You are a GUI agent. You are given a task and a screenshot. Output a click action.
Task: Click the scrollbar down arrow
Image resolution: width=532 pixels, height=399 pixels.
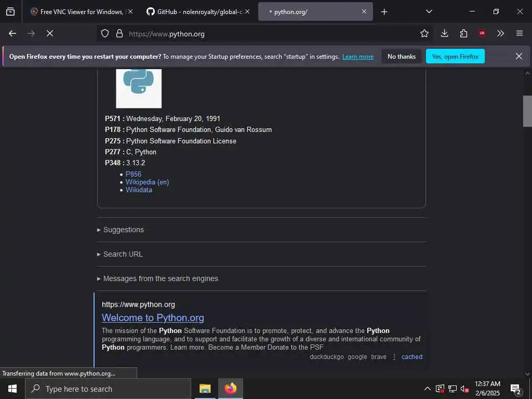click(x=527, y=374)
